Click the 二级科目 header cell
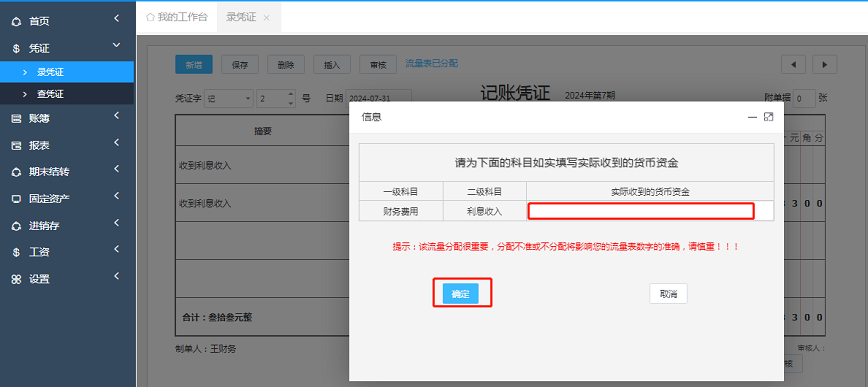This screenshot has height=387, width=868. (x=484, y=192)
